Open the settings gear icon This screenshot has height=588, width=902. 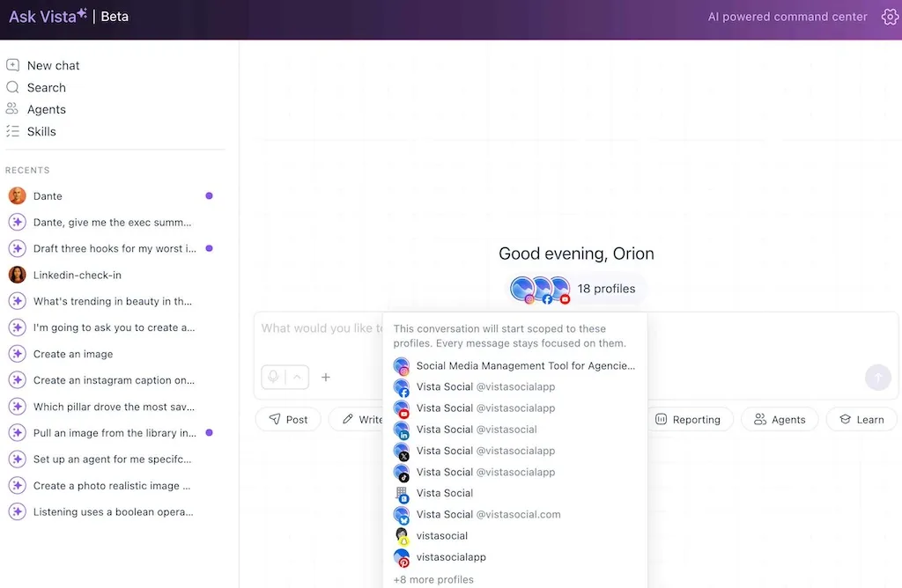[890, 17]
